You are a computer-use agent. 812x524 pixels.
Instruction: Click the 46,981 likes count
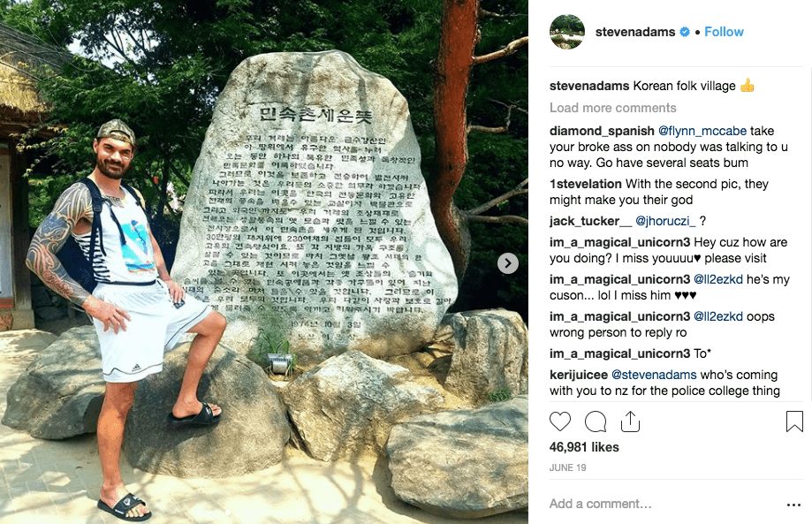pos(584,447)
